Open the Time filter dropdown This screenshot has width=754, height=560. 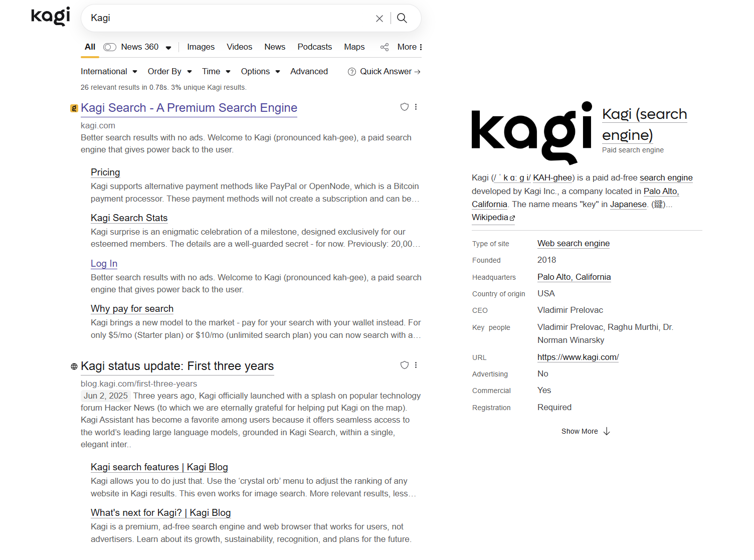(x=216, y=72)
